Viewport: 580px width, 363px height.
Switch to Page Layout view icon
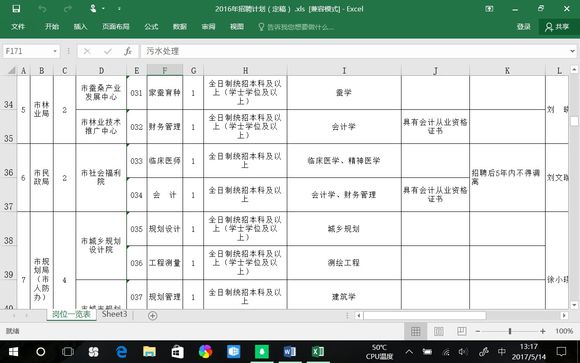[439, 331]
